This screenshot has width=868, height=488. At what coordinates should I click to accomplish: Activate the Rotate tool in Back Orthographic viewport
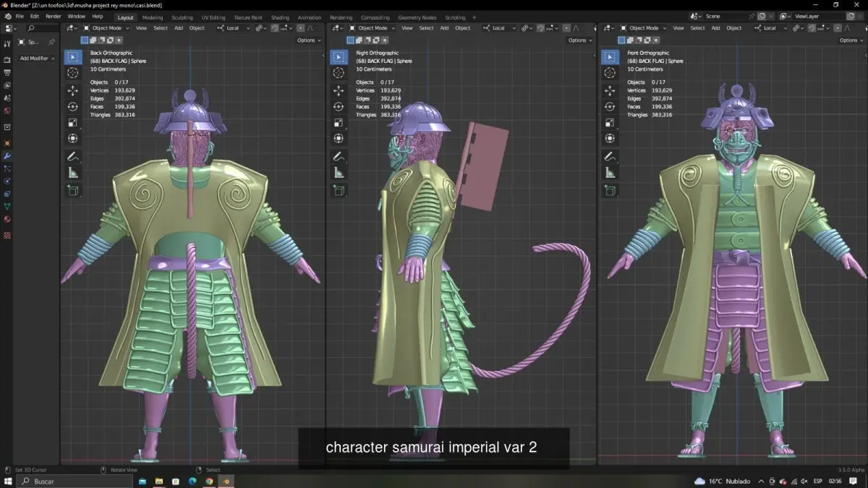[73, 106]
